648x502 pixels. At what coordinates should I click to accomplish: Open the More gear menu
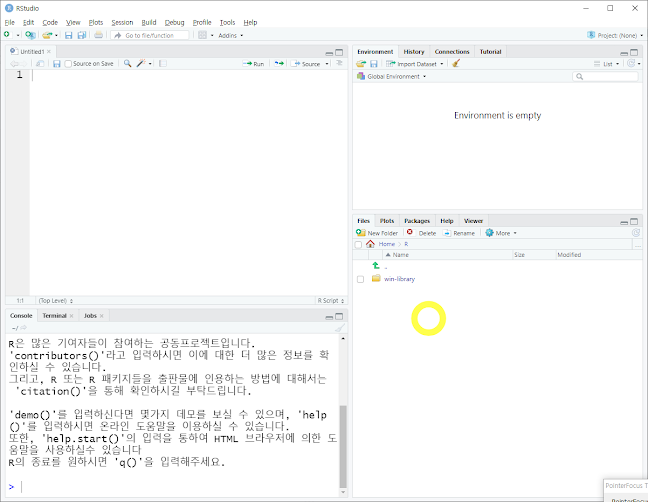pos(501,233)
